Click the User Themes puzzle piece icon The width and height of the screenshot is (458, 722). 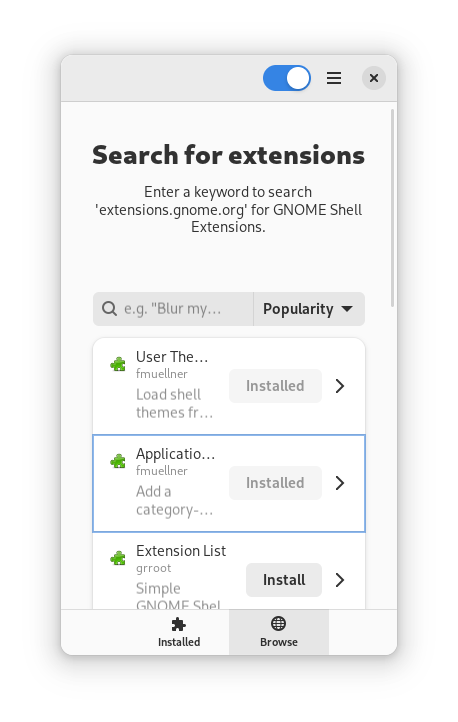click(x=118, y=364)
